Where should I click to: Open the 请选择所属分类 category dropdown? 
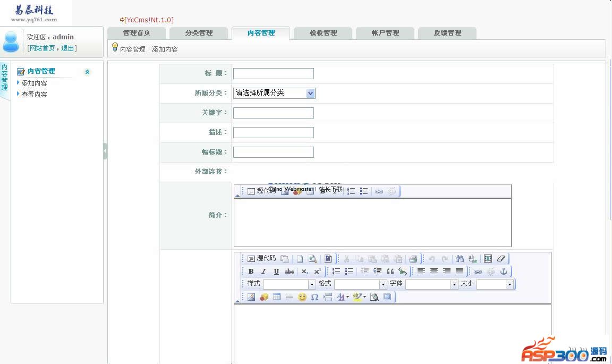click(x=311, y=93)
